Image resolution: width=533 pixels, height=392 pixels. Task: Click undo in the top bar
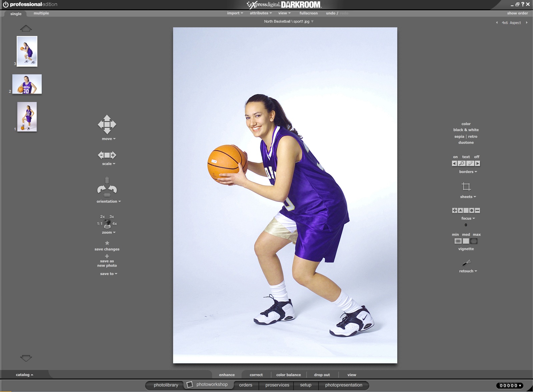331,13
